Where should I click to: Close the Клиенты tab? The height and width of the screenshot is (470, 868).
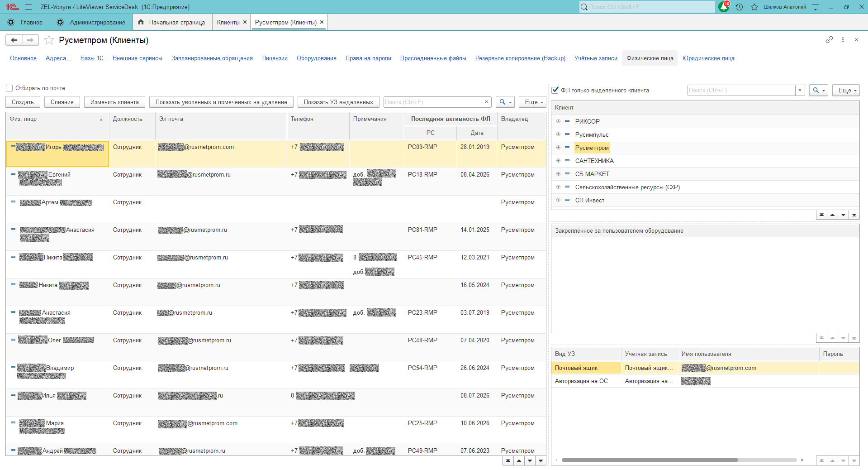coord(245,22)
